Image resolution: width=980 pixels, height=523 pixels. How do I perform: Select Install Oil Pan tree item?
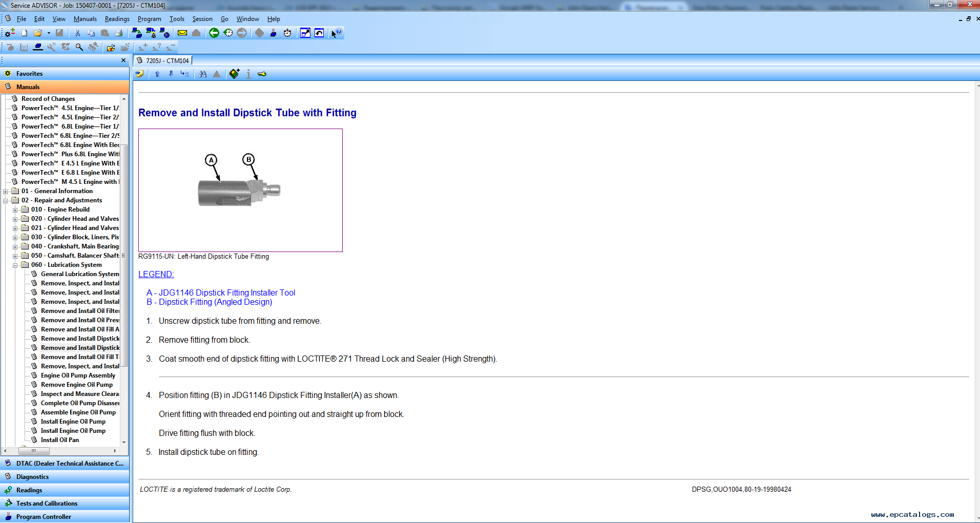point(60,440)
